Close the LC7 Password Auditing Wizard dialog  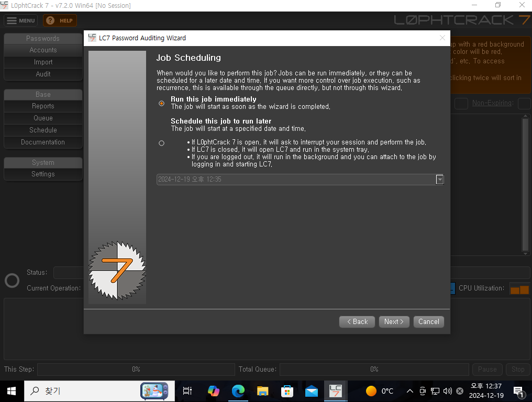click(442, 38)
